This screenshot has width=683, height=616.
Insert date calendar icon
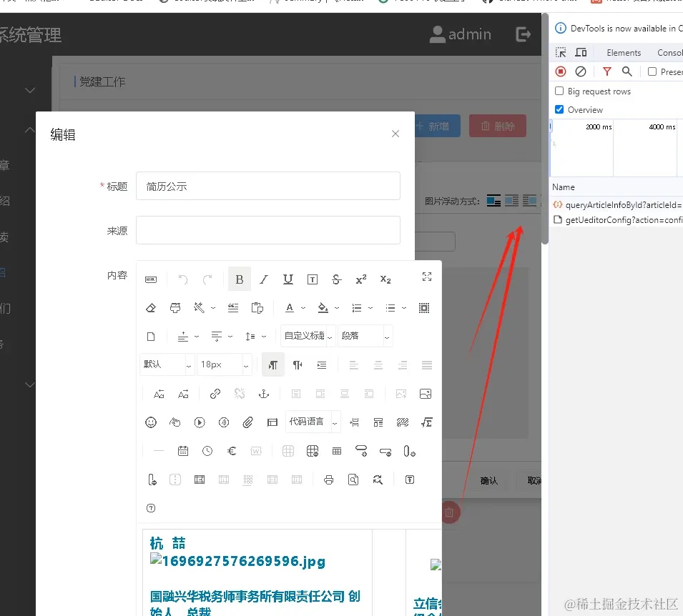tap(183, 451)
